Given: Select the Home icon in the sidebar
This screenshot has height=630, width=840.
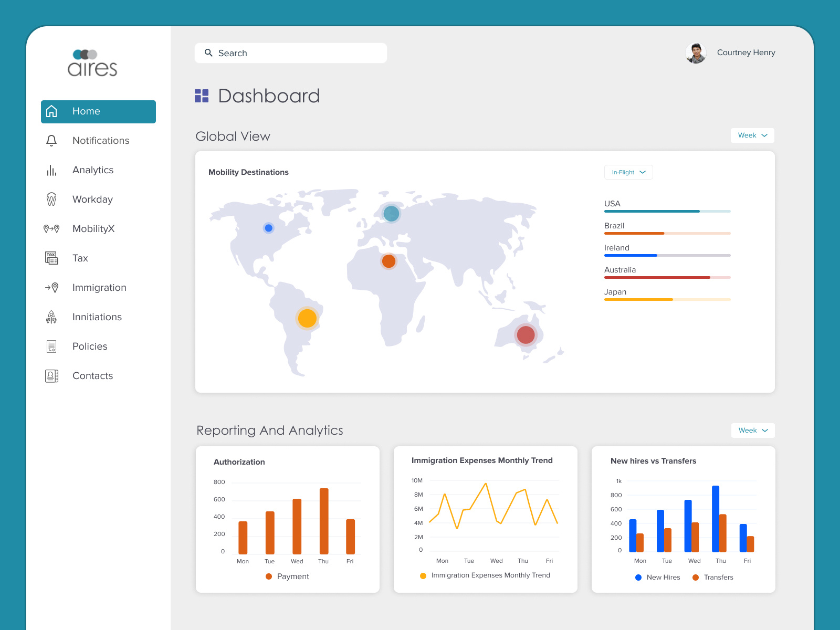Looking at the screenshot, I should point(51,111).
